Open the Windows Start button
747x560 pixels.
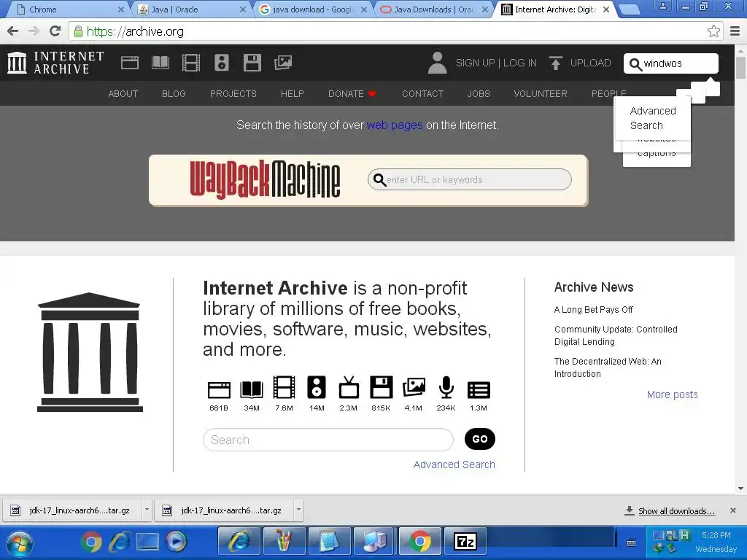20,543
